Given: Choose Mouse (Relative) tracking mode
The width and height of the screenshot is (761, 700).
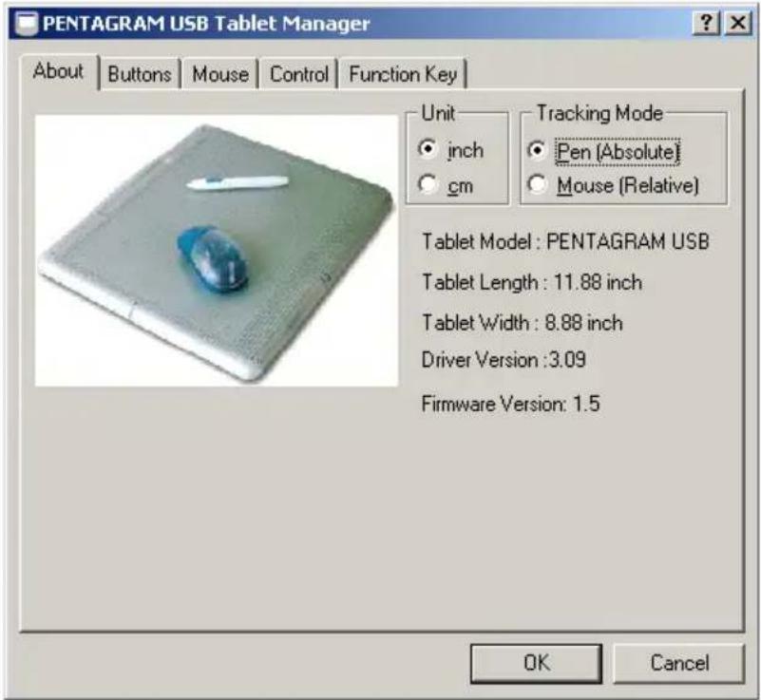Looking at the screenshot, I should click(x=538, y=184).
